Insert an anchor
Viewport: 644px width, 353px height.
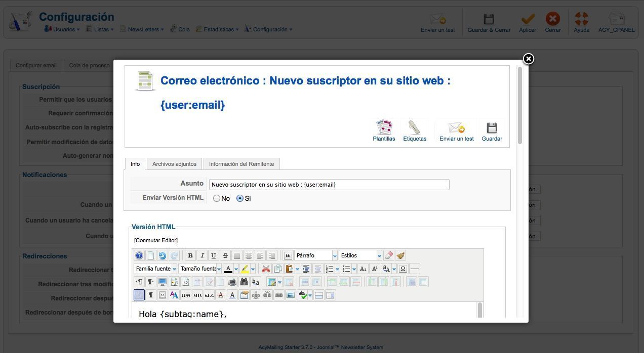point(256,295)
